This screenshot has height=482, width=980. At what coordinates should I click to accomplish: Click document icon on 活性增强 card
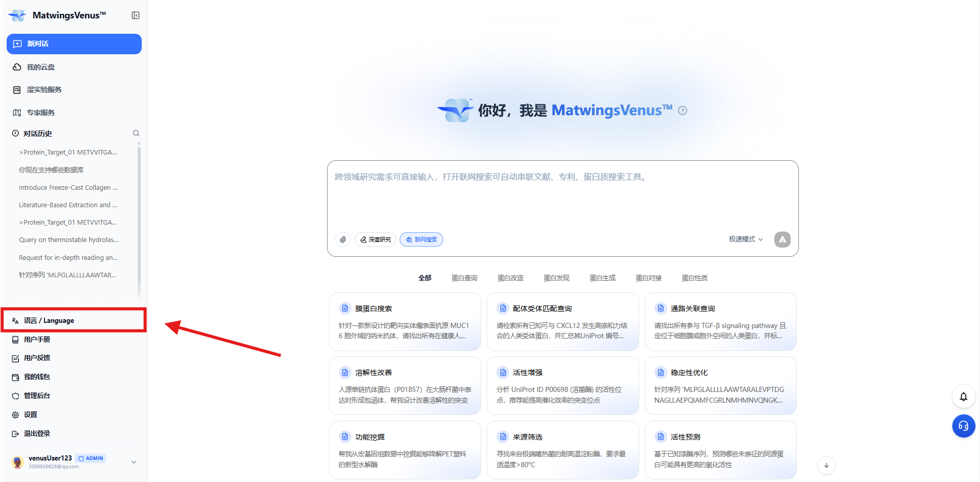(503, 372)
